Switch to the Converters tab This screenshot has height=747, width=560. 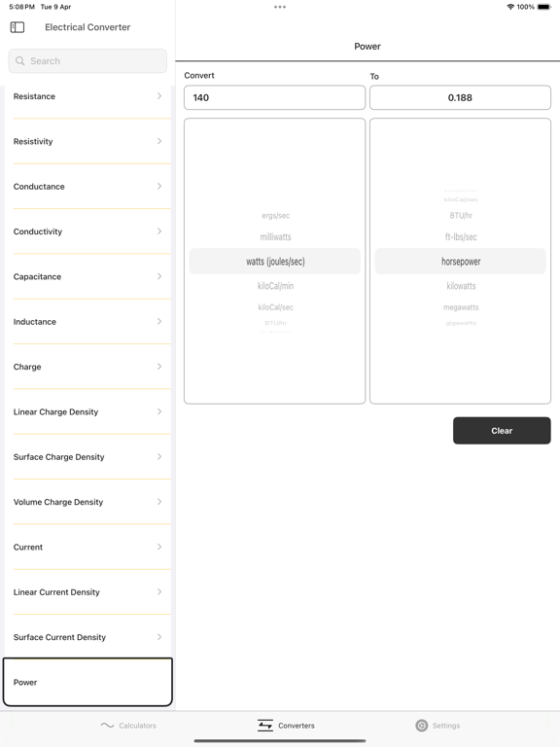[286, 725]
